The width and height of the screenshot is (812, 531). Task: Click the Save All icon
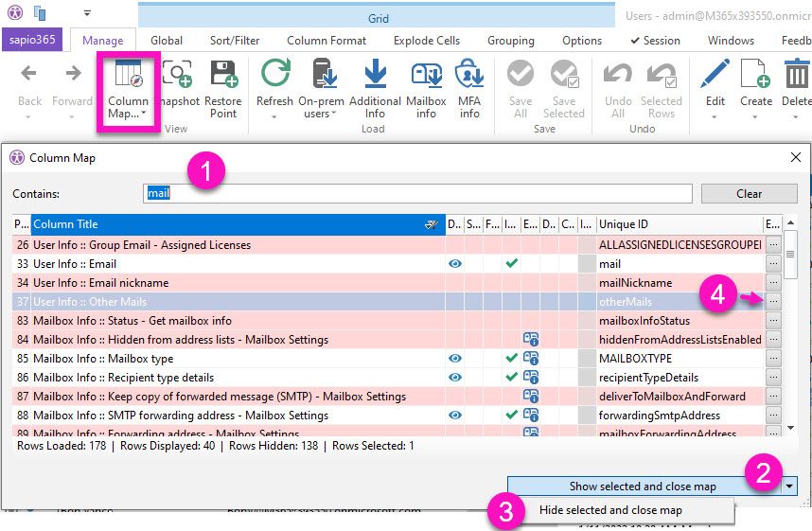(x=520, y=73)
